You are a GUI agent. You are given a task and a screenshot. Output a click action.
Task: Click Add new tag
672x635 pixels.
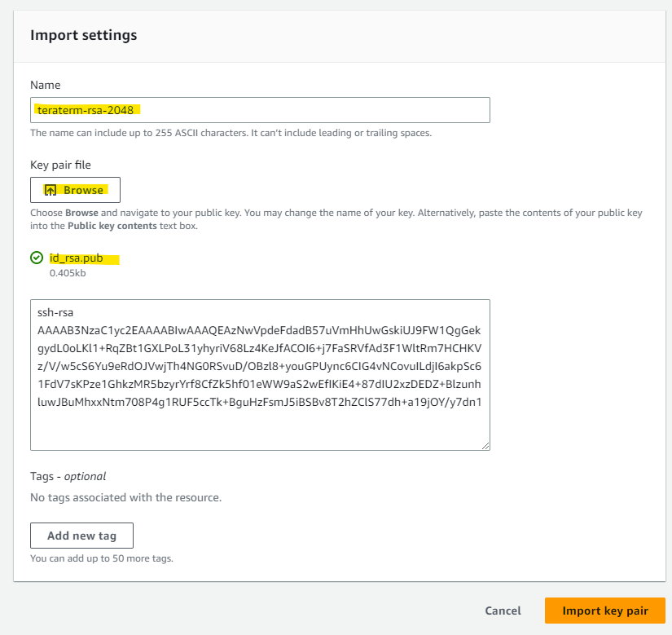(81, 536)
